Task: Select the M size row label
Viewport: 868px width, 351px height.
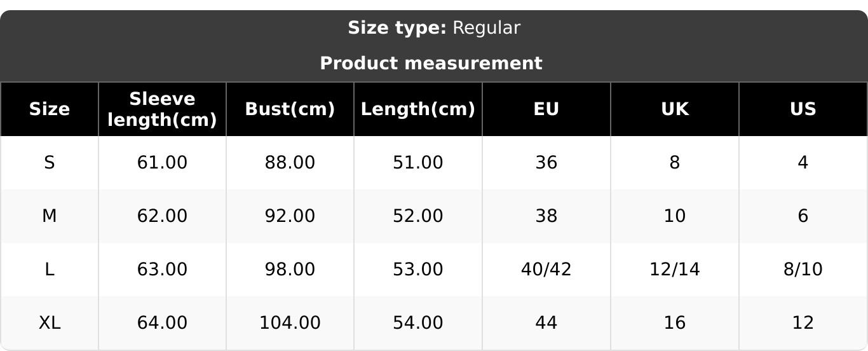Action: pos(50,216)
